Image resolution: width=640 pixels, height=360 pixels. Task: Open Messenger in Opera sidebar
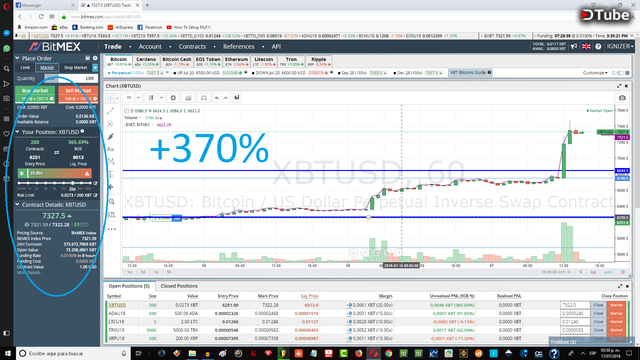pyautogui.click(x=7, y=33)
